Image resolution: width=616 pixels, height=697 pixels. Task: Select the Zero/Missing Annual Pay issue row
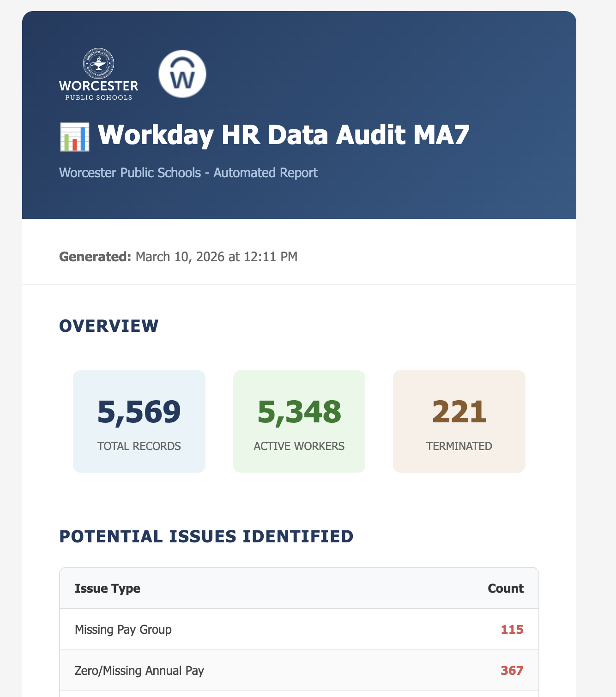pyautogui.click(x=299, y=671)
